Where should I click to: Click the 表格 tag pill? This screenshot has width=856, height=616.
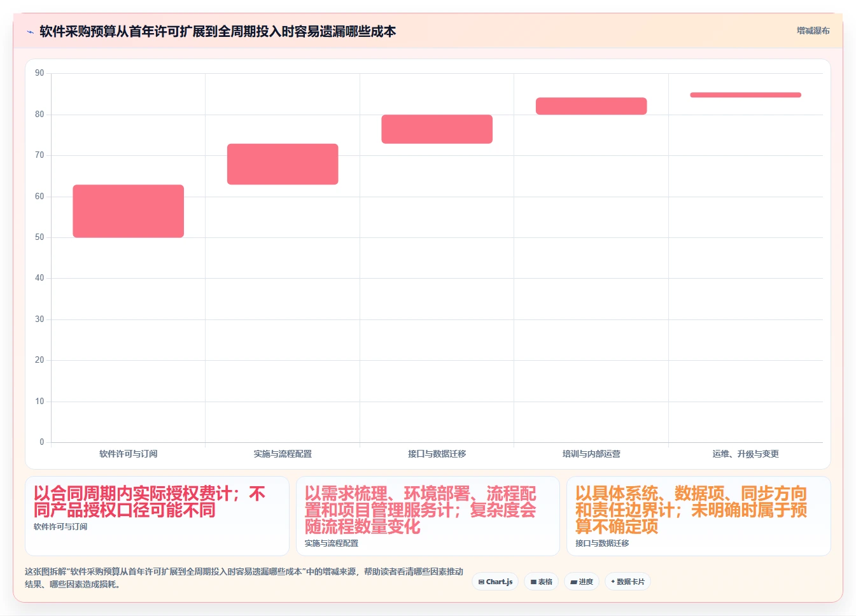(x=541, y=582)
